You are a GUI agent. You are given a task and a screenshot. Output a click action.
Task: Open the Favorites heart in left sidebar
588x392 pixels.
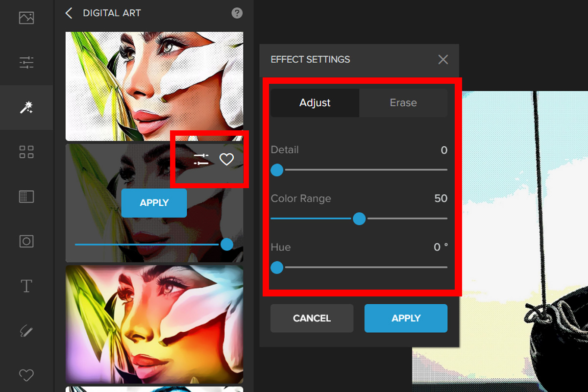(x=26, y=375)
